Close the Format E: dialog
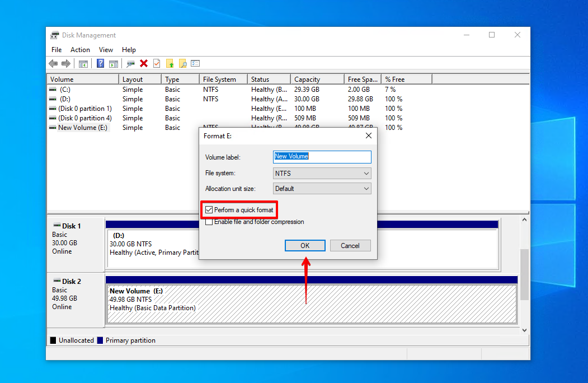Viewport: 588px width, 383px height. coord(368,136)
